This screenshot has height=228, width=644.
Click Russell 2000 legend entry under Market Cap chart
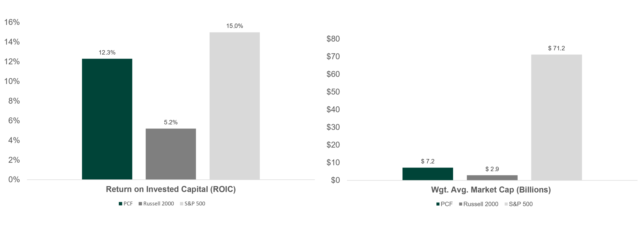[x=479, y=204]
